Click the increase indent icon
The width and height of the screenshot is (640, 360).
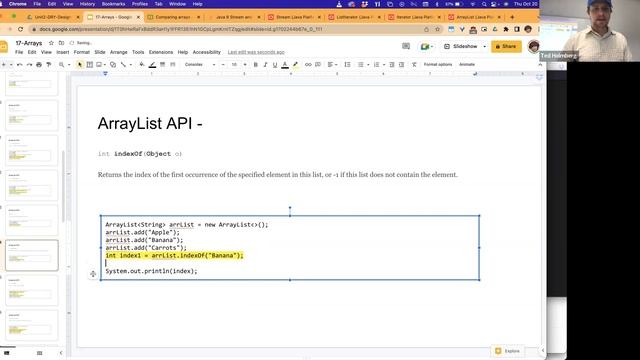tap(402, 64)
